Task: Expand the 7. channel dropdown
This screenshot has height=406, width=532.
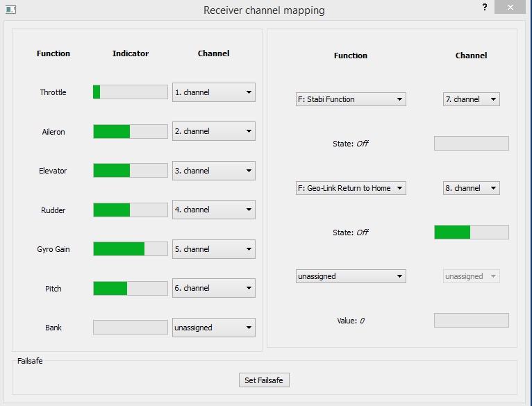Action: tap(471, 99)
